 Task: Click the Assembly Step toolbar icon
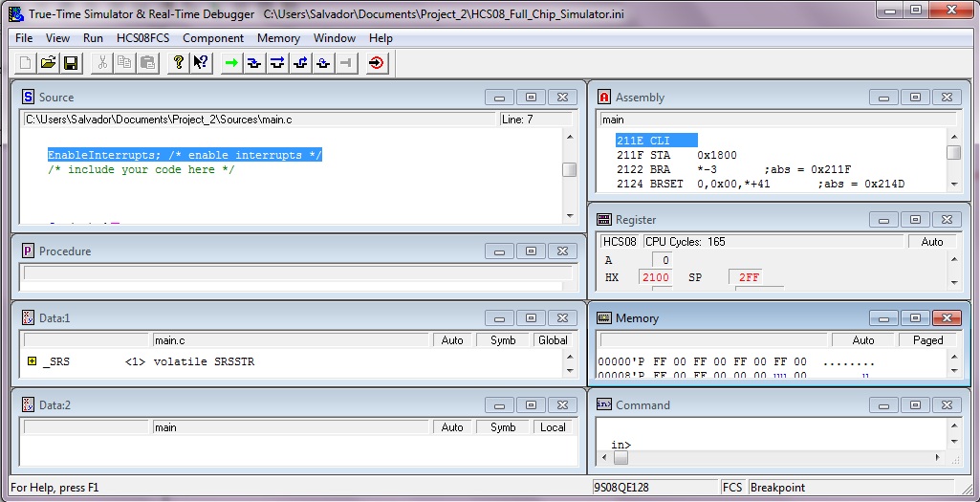[x=323, y=63]
